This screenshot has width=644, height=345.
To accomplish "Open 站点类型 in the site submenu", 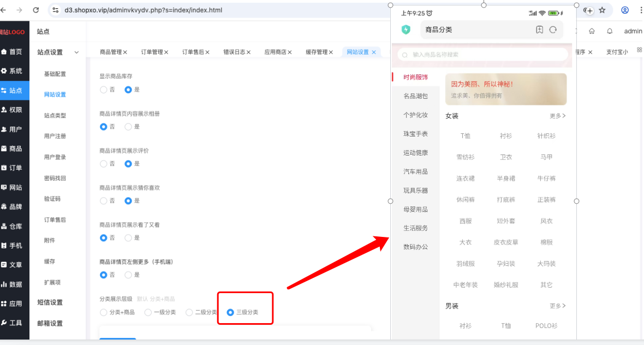I will coord(55,115).
